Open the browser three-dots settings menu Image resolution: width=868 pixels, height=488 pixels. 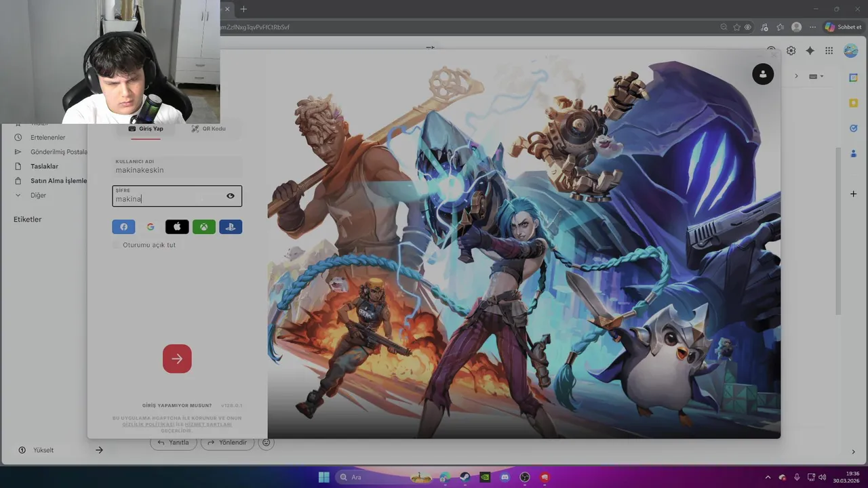[812, 27]
